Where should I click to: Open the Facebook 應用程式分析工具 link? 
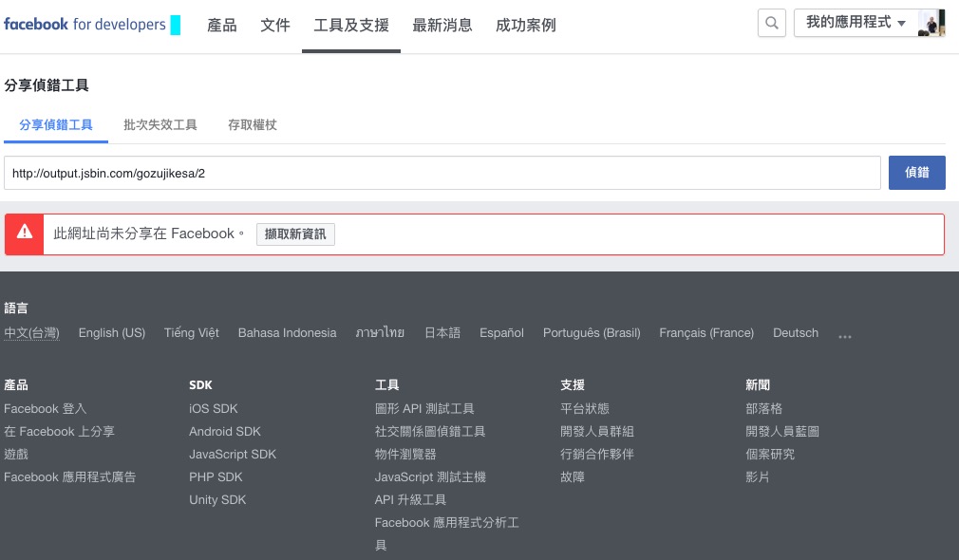click(x=446, y=533)
